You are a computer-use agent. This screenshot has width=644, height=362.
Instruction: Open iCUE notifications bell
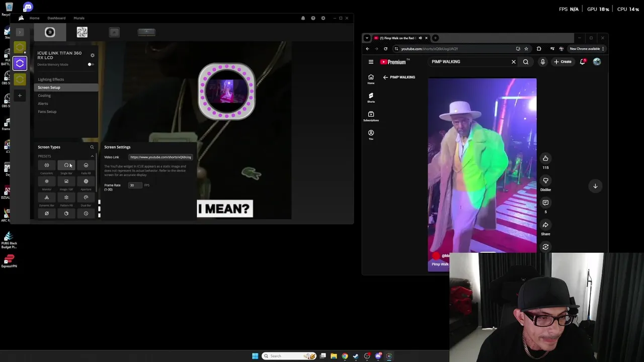coord(303,18)
